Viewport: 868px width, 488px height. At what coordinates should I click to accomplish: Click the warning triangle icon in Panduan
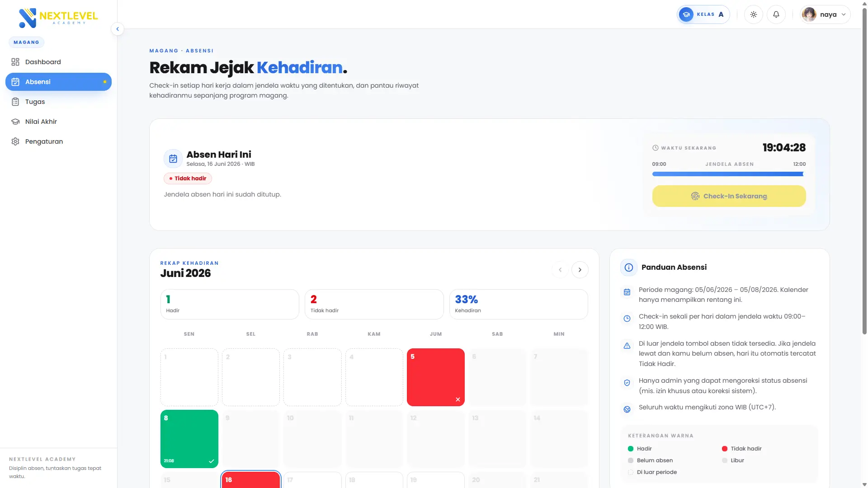pyautogui.click(x=627, y=346)
